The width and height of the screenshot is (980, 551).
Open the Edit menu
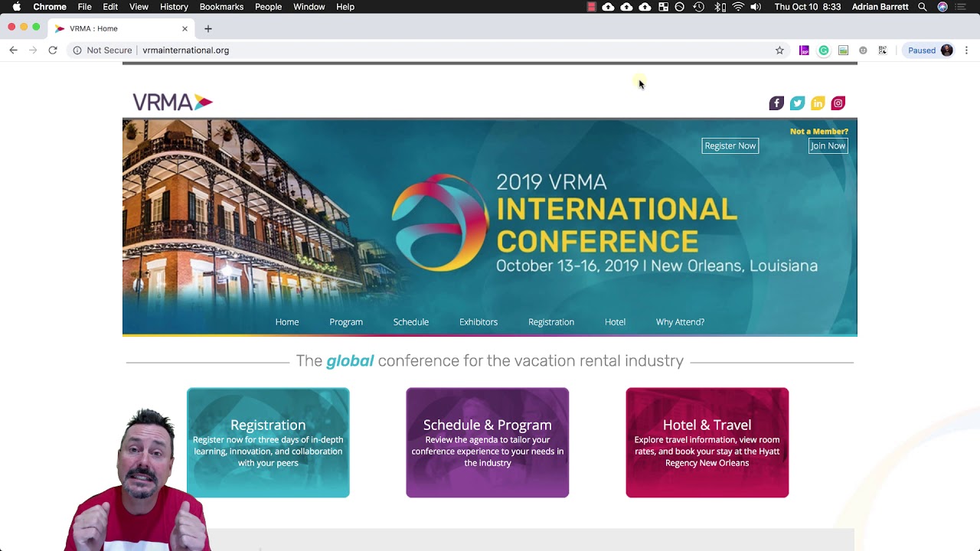[110, 7]
